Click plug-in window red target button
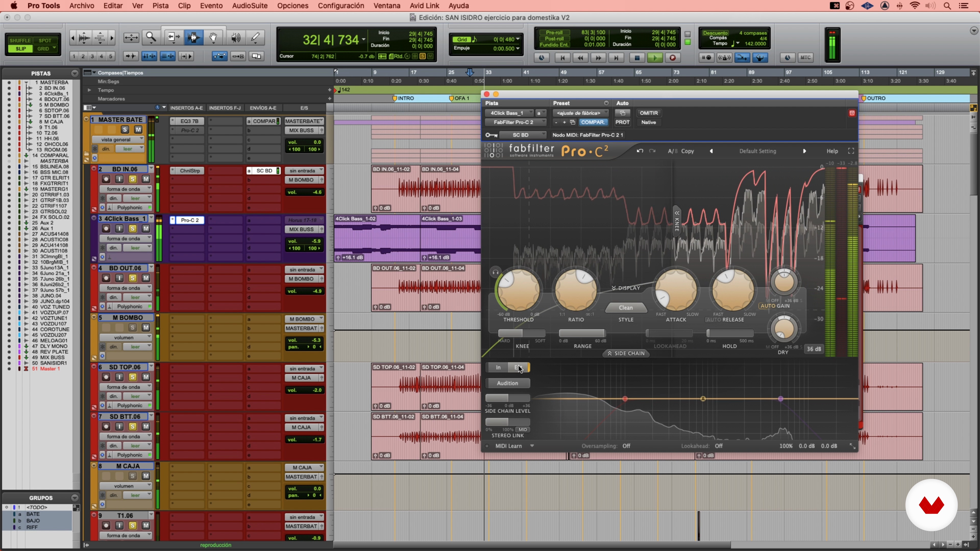Image resolution: width=980 pixels, height=551 pixels. click(852, 113)
